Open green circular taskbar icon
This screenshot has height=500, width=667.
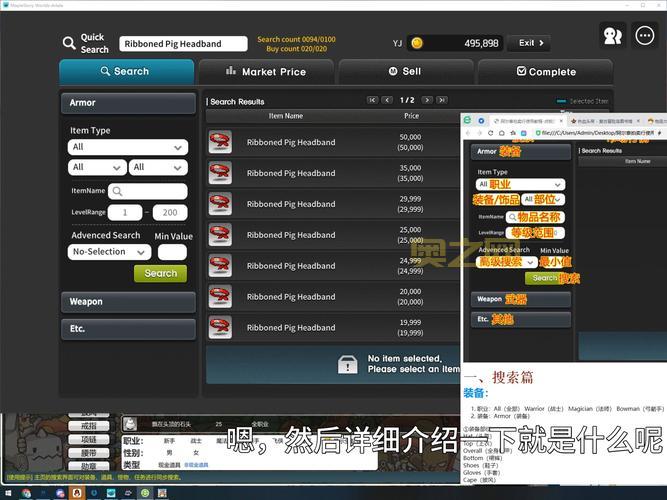click(145, 493)
